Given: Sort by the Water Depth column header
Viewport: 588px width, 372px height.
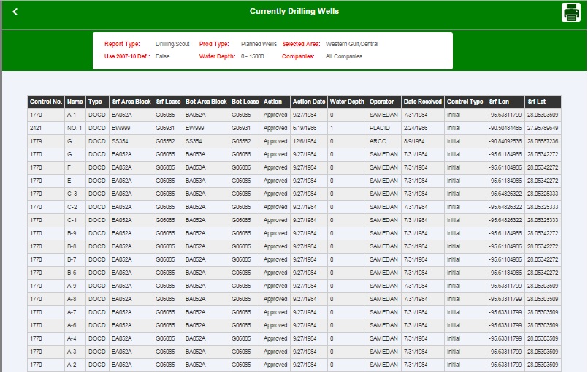Looking at the screenshot, I should point(347,102).
